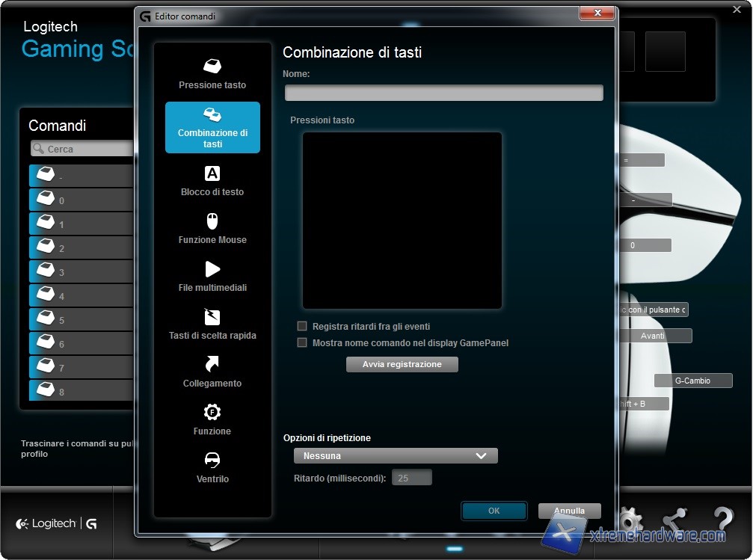Expand the Nessuna repetition dropdown
Image resolution: width=753 pixels, height=560 pixels.
[x=395, y=455]
